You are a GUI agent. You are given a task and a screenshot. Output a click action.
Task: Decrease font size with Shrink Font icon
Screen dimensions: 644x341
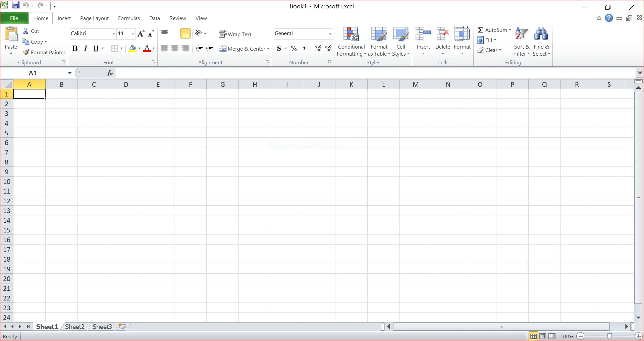tap(151, 33)
